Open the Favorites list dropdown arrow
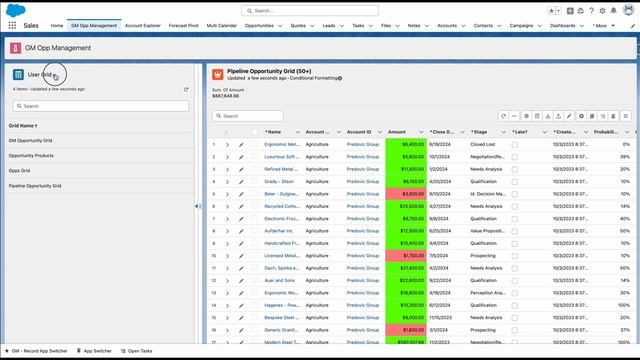 pyautogui.click(x=559, y=11)
